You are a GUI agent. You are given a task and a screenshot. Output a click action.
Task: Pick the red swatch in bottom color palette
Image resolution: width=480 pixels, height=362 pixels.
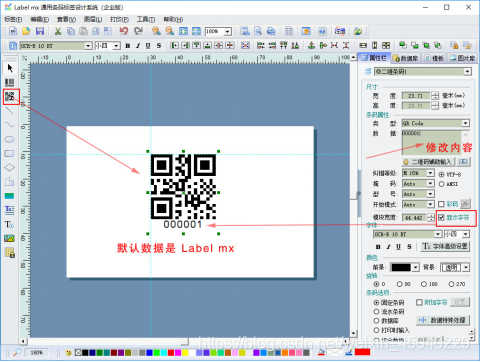tap(170, 353)
